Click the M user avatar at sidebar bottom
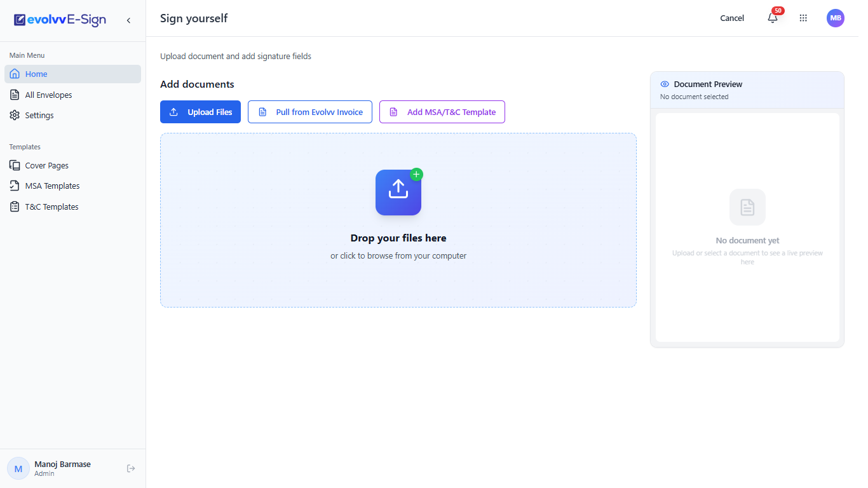Screen dimensions: 868x488 pos(18,468)
